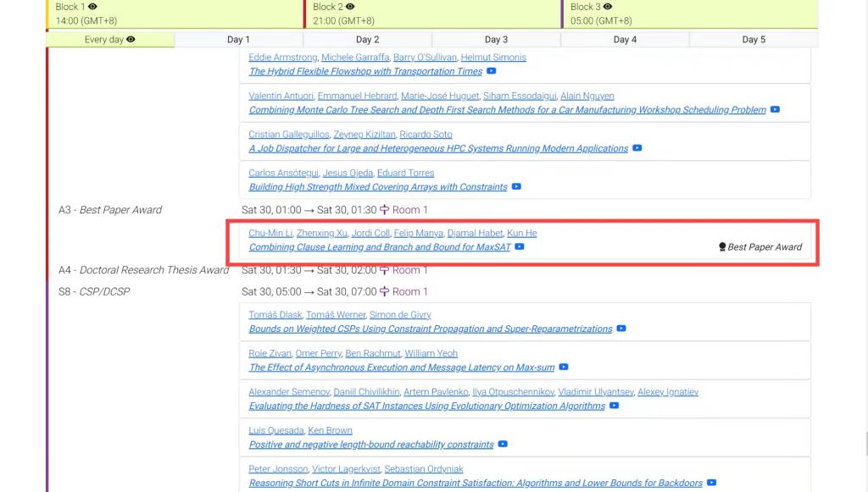The image size is (868, 492).
Task: Play video for Hybrid Flexible Flowshop paper
Action: (x=492, y=72)
